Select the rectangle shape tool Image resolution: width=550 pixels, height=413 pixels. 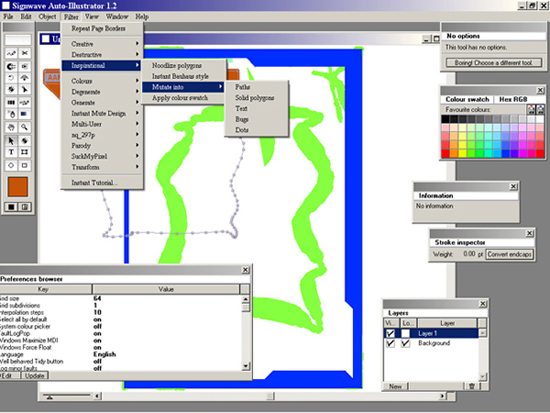pos(24,165)
